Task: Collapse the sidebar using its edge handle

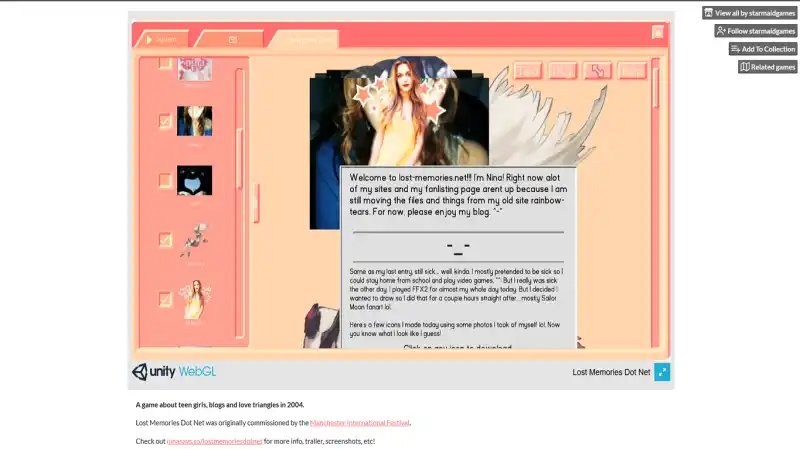Action: [256, 203]
